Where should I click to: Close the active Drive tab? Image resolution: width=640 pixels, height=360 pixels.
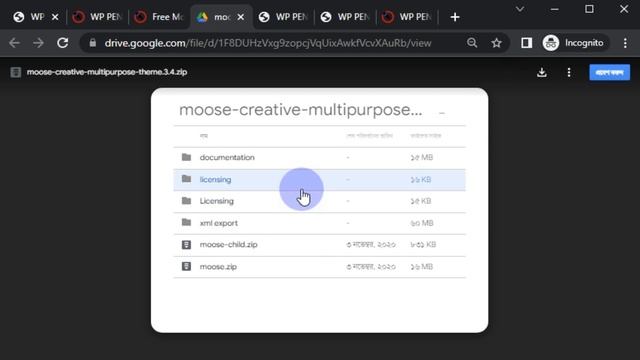(x=241, y=17)
